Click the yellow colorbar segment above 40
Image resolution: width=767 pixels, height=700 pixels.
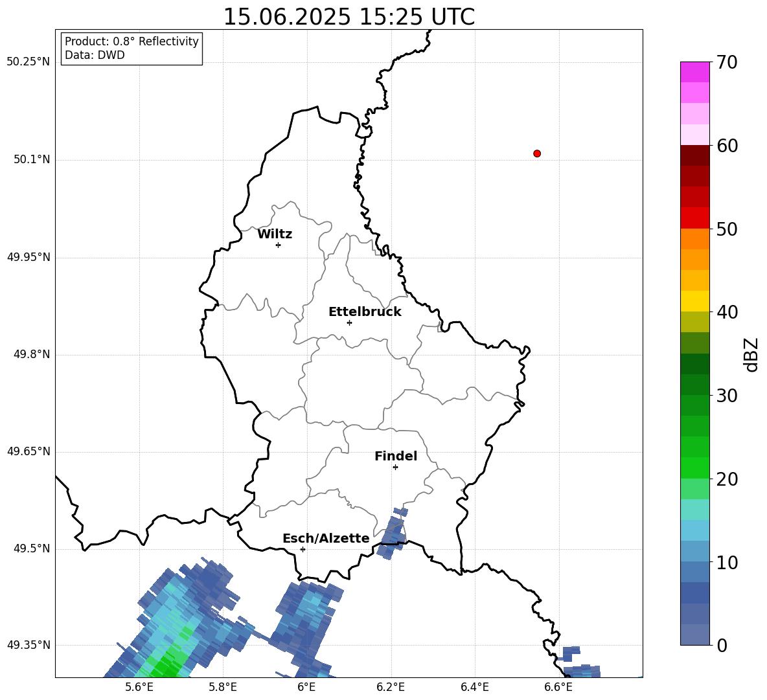click(x=695, y=301)
